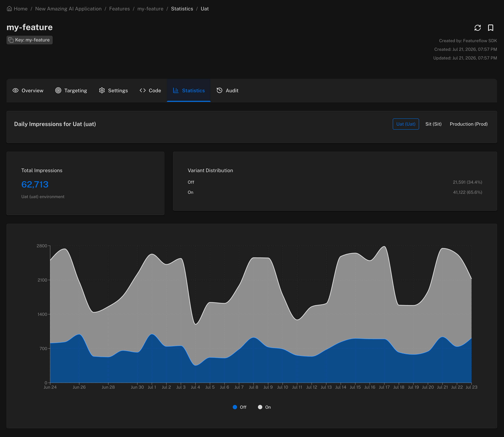
Task: Click the 2800 y-axis label
Action: [x=42, y=246]
